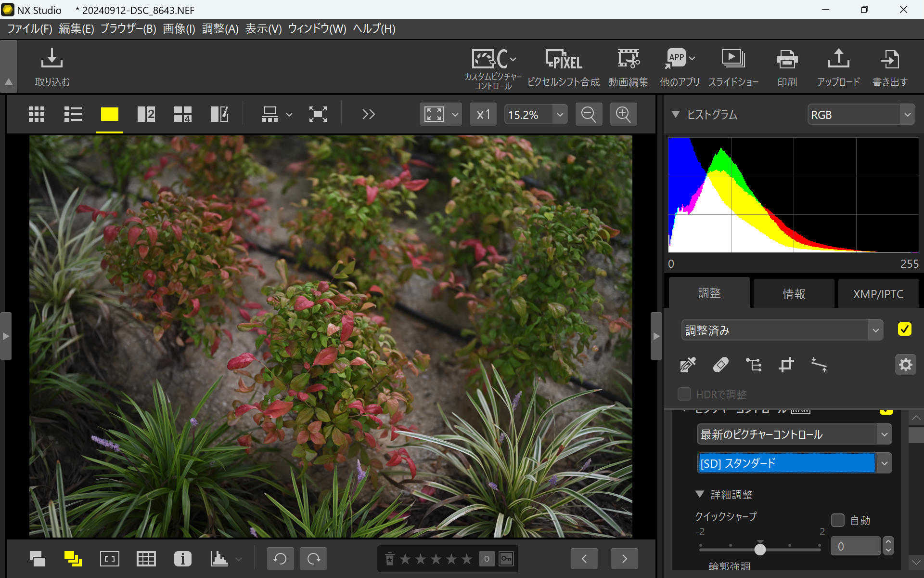The image size is (924, 578).
Task: Click the Quick Sharp slider handle
Action: click(x=760, y=549)
